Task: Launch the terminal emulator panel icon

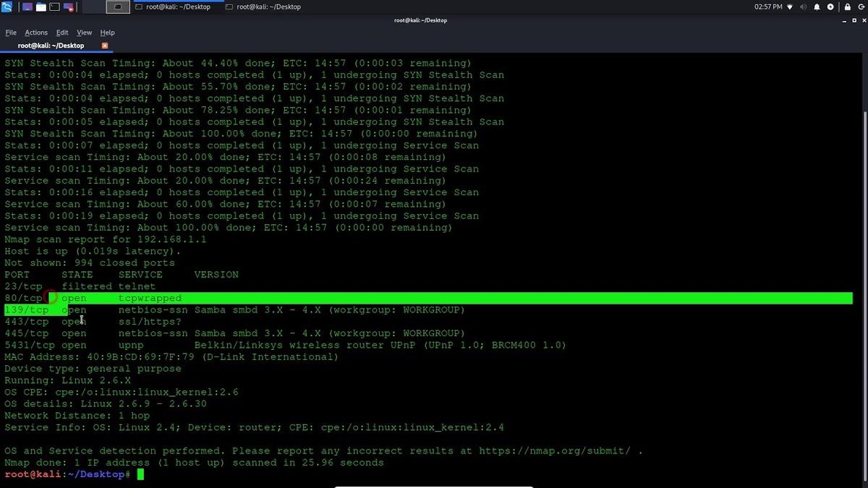Action: click(x=54, y=7)
